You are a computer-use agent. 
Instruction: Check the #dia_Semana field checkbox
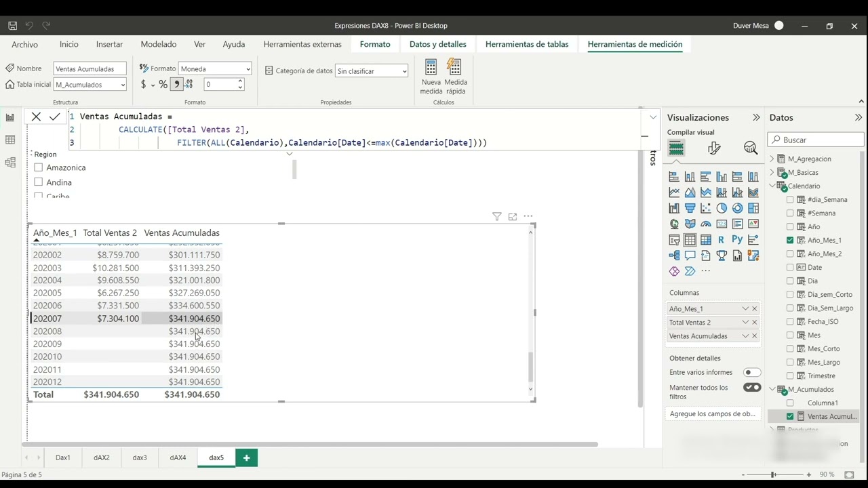pos(790,199)
